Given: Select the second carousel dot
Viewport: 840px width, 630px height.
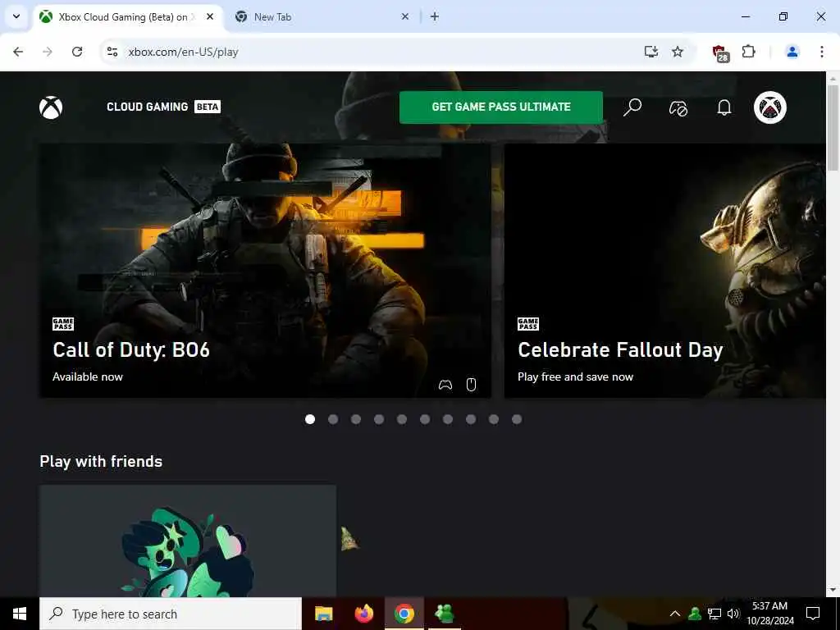Looking at the screenshot, I should [x=333, y=419].
